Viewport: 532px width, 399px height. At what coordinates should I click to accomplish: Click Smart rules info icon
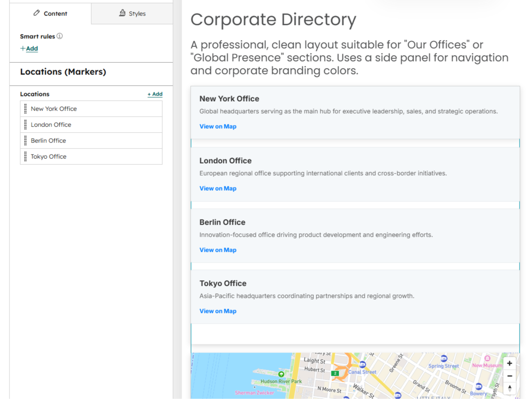click(x=60, y=36)
